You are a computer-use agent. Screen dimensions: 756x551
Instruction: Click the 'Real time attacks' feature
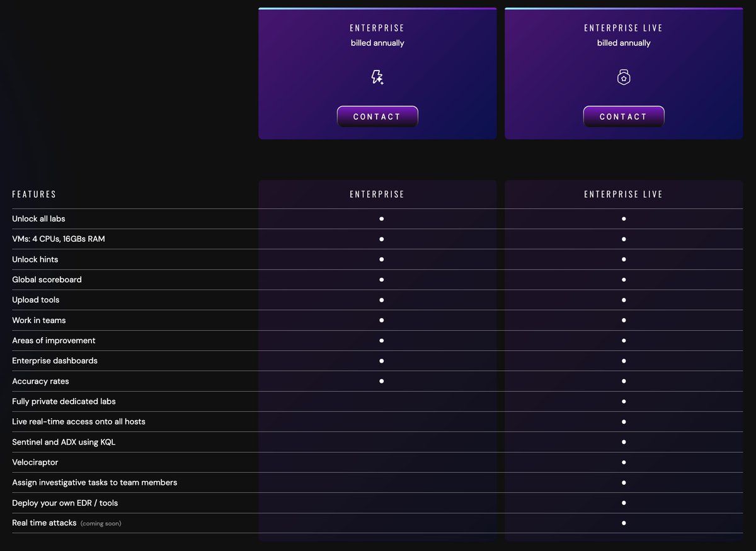pyautogui.click(x=44, y=523)
